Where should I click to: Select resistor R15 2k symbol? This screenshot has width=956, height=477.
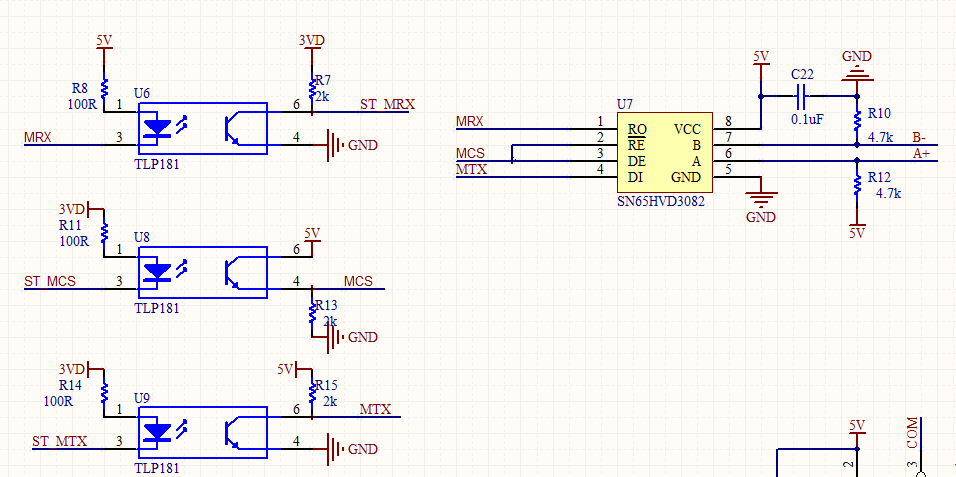[x=312, y=392]
